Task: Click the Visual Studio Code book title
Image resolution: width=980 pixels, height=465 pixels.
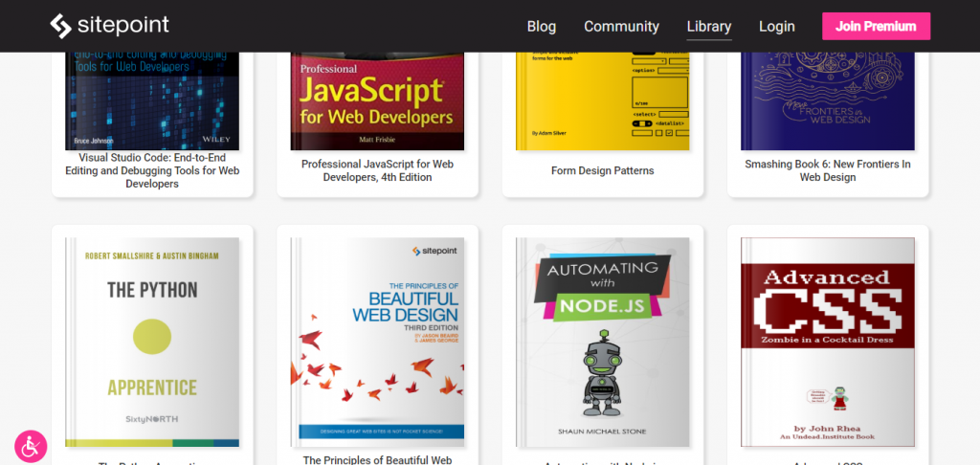Action: [152, 170]
